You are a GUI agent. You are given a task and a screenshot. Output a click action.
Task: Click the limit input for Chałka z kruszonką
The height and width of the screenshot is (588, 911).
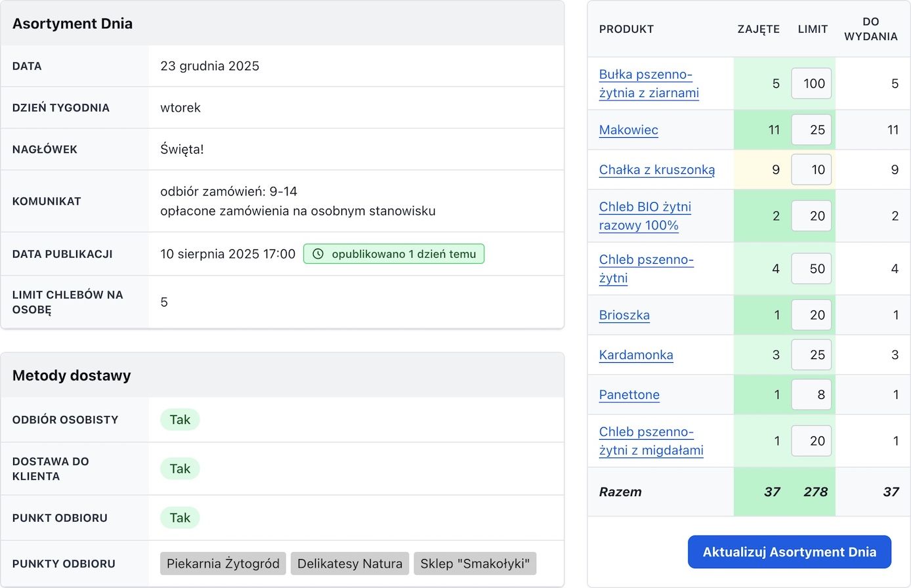point(811,170)
